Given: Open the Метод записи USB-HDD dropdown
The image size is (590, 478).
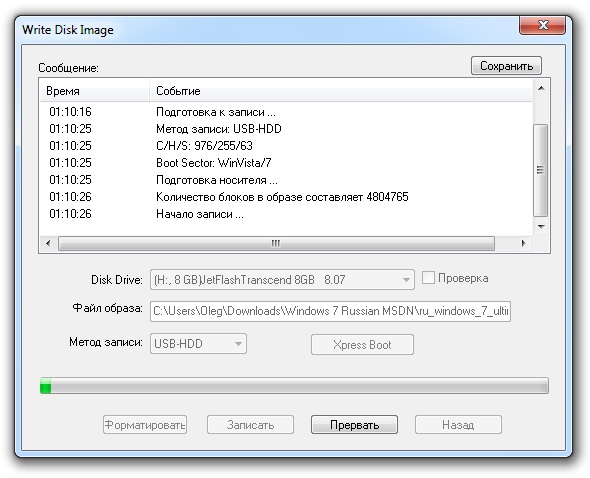Looking at the screenshot, I should pyautogui.click(x=198, y=344).
